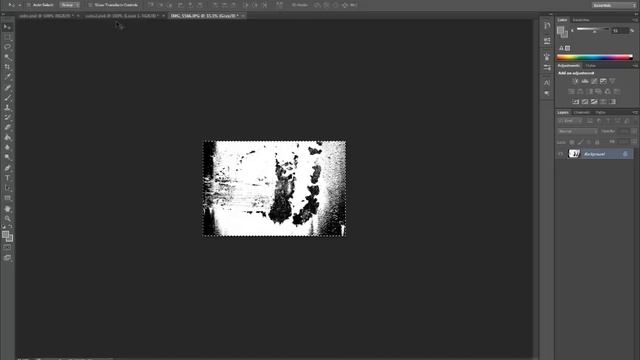Select the Brush tool
640x360 pixels.
click(7, 98)
